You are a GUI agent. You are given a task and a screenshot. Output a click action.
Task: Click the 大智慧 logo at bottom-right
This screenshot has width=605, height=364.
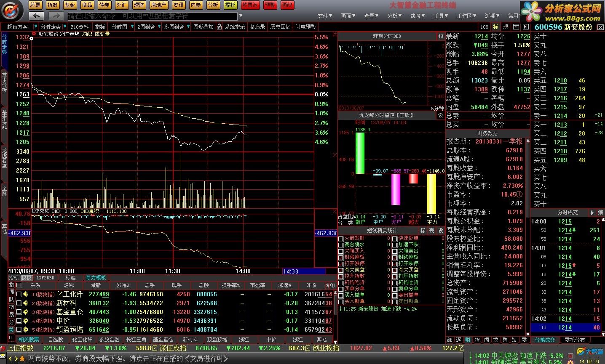pyautogui.click(x=590, y=351)
